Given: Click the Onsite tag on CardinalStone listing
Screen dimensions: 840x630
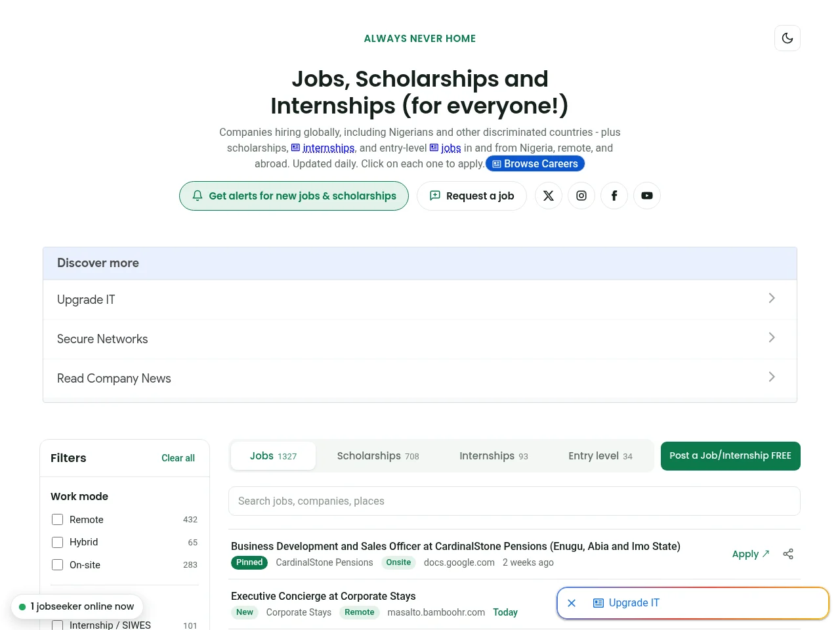Looking at the screenshot, I should pos(398,562).
